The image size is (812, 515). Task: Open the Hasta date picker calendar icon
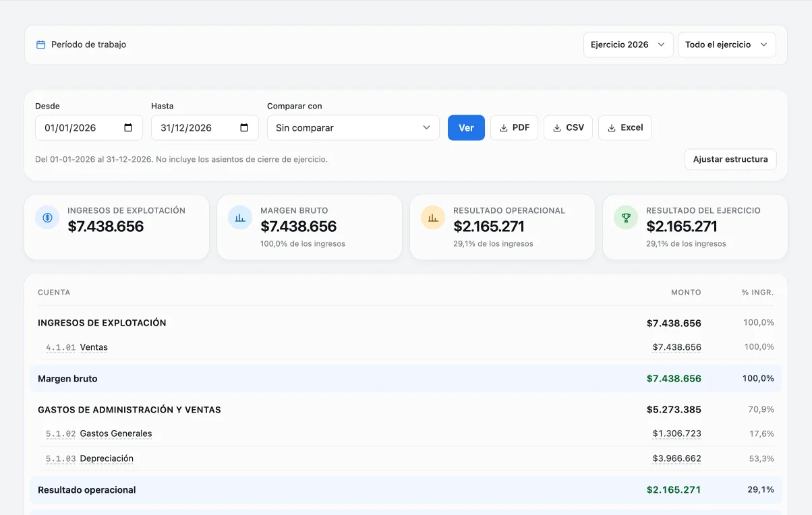pos(244,127)
